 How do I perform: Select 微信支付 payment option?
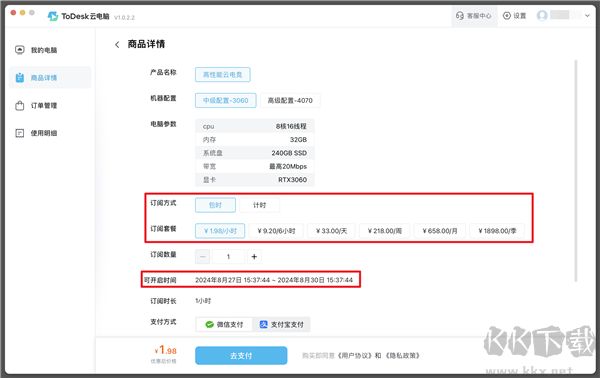224,324
